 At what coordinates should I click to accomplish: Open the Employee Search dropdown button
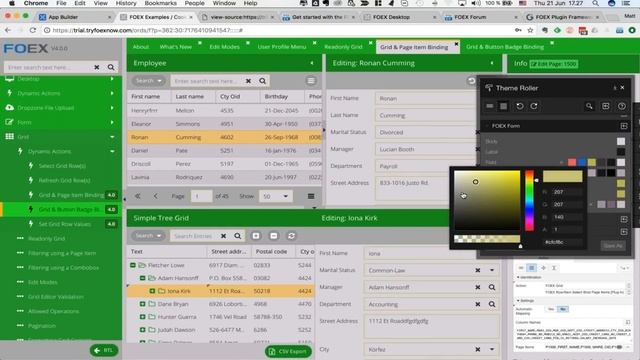[x=149, y=81]
